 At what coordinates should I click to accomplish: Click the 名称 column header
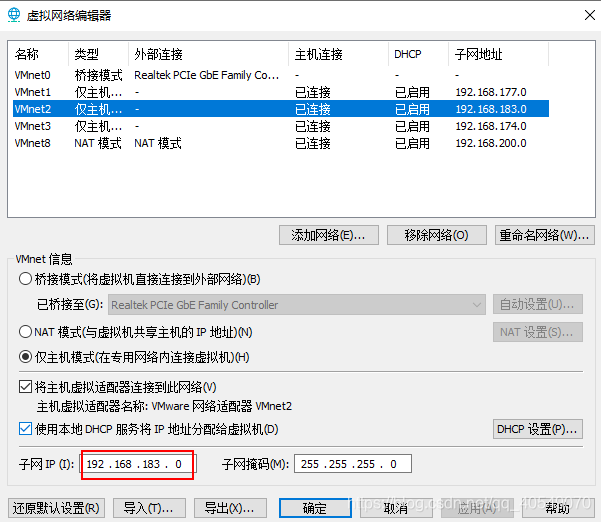[x=38, y=54]
